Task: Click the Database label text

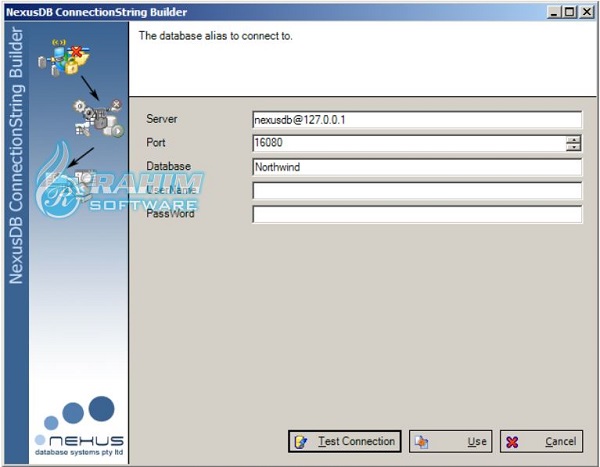Action: 168,166
